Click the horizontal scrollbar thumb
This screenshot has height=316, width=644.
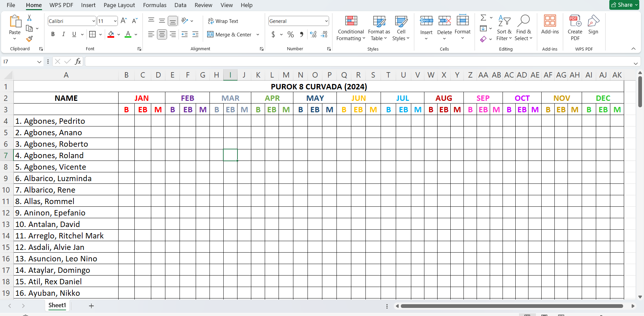512,306
